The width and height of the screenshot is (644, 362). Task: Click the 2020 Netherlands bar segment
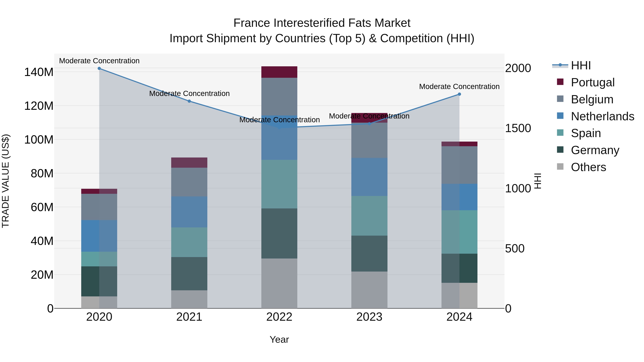[99, 236]
